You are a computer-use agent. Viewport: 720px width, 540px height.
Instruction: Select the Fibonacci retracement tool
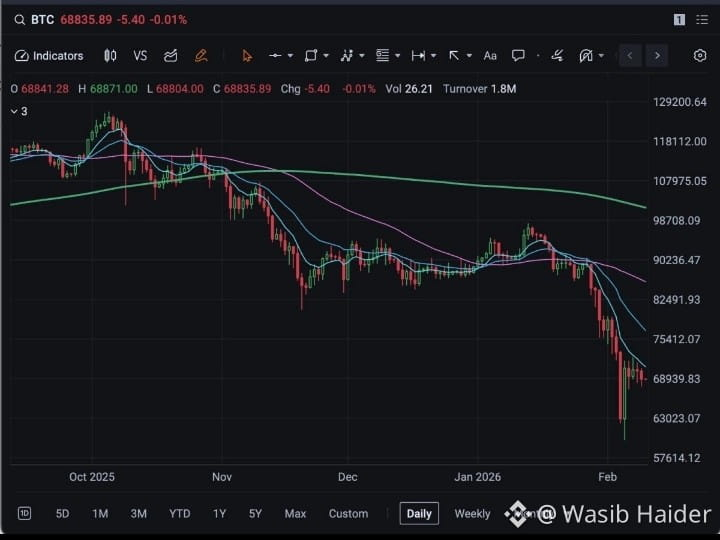(x=382, y=56)
